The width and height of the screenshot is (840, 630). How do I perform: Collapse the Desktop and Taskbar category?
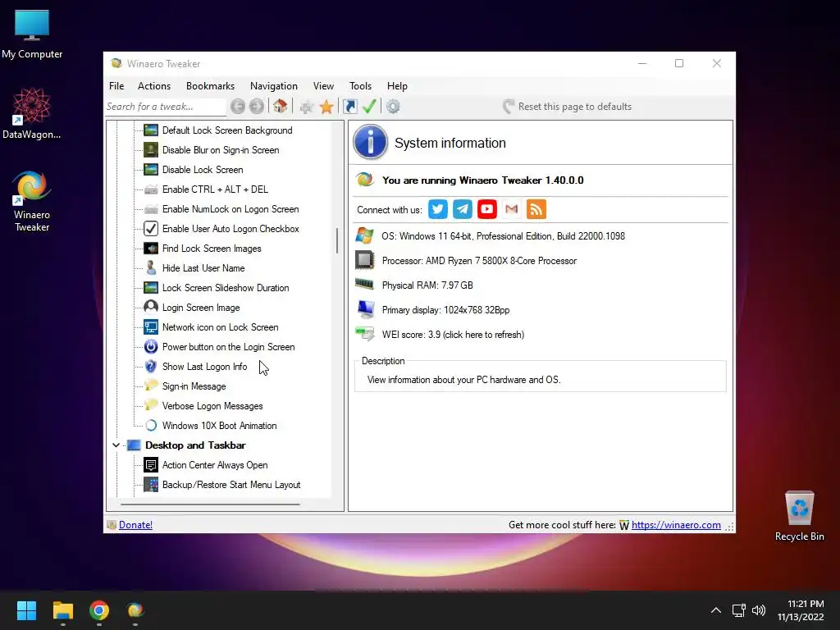(x=116, y=445)
